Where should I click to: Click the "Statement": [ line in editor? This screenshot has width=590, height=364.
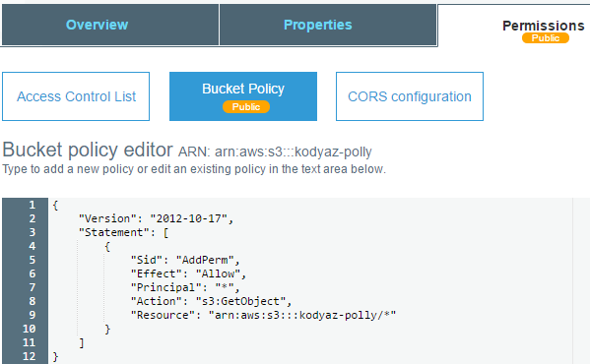123,232
